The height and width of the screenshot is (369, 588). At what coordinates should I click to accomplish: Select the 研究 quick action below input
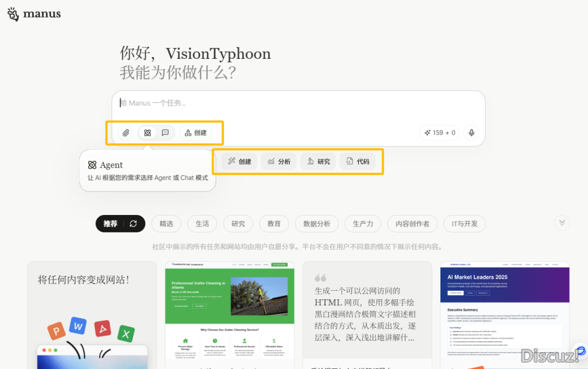coord(318,162)
